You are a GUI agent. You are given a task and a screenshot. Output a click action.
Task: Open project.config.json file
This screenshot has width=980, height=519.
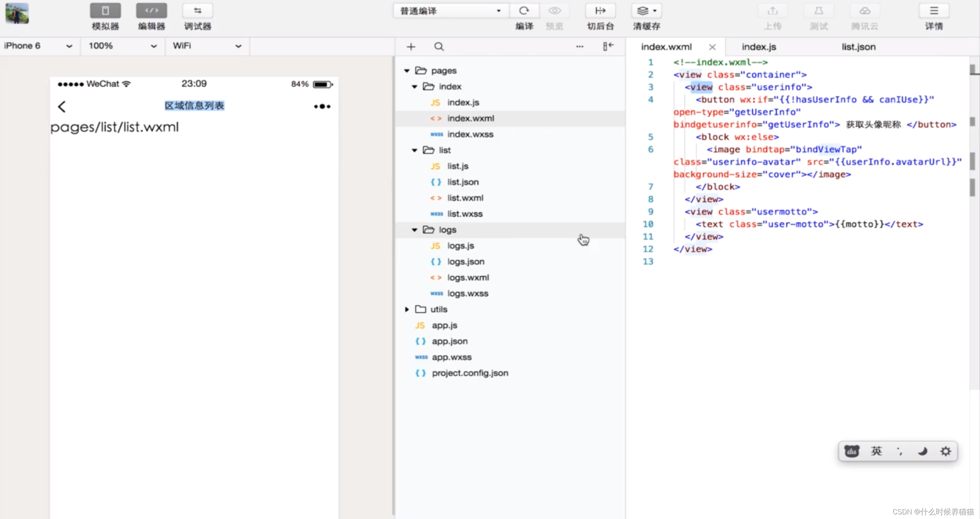coord(510,373)
